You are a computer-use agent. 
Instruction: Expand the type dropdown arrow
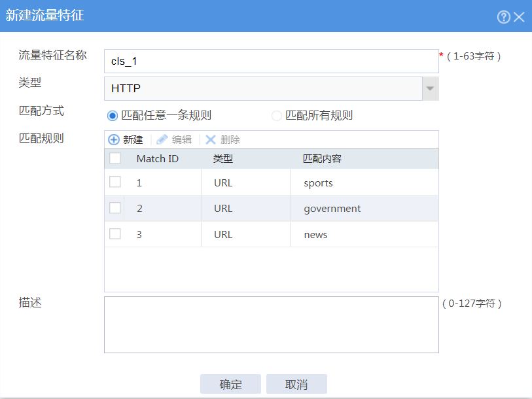pyautogui.click(x=430, y=88)
